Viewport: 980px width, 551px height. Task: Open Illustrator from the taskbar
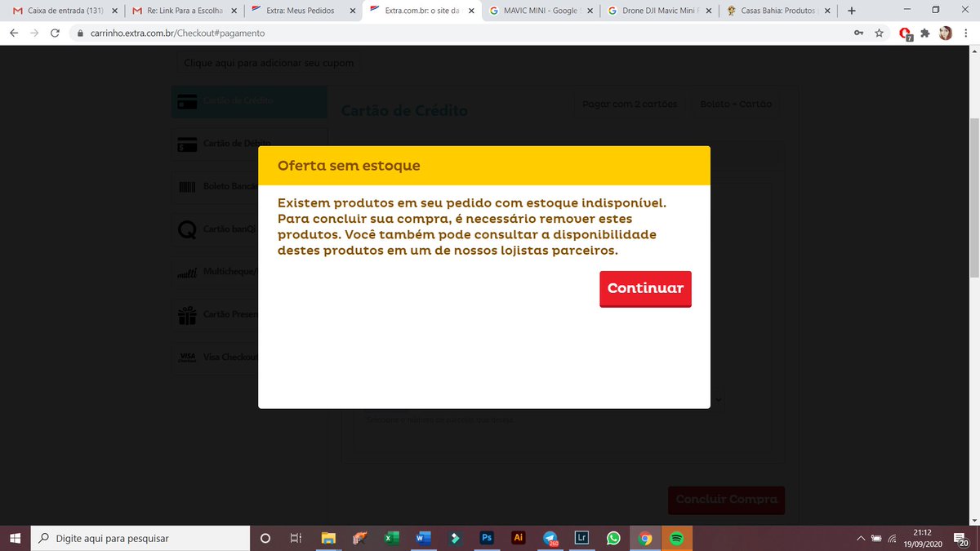pyautogui.click(x=518, y=538)
